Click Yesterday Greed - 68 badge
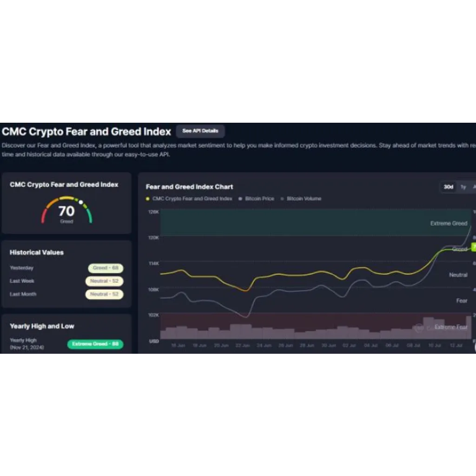476x476 pixels. pos(106,268)
